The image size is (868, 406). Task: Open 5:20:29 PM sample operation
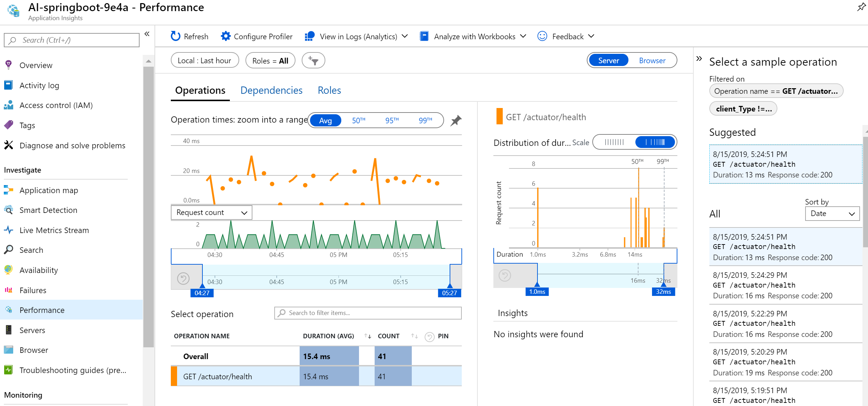coord(786,362)
